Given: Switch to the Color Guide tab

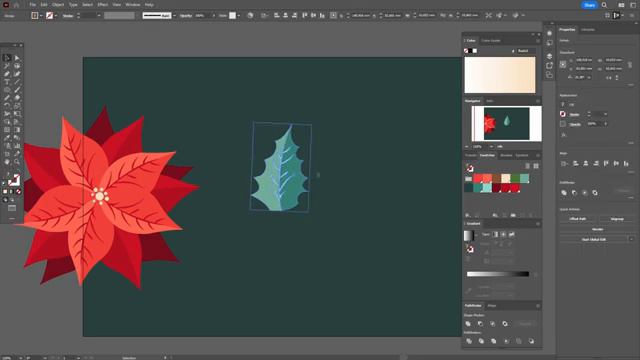Looking at the screenshot, I should tap(490, 41).
